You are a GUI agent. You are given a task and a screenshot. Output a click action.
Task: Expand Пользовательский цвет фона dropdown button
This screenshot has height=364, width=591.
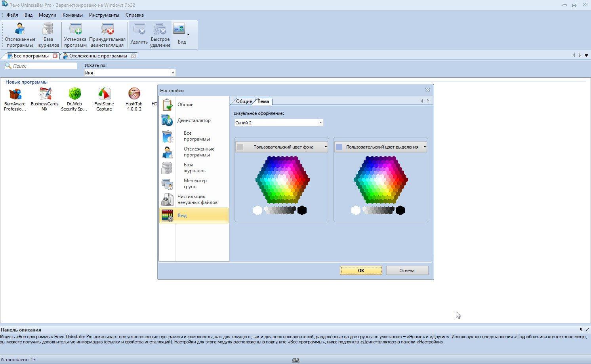coord(282,147)
